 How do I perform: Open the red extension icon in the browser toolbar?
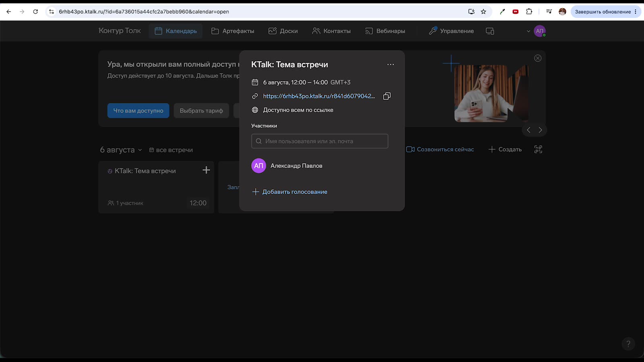point(516,12)
